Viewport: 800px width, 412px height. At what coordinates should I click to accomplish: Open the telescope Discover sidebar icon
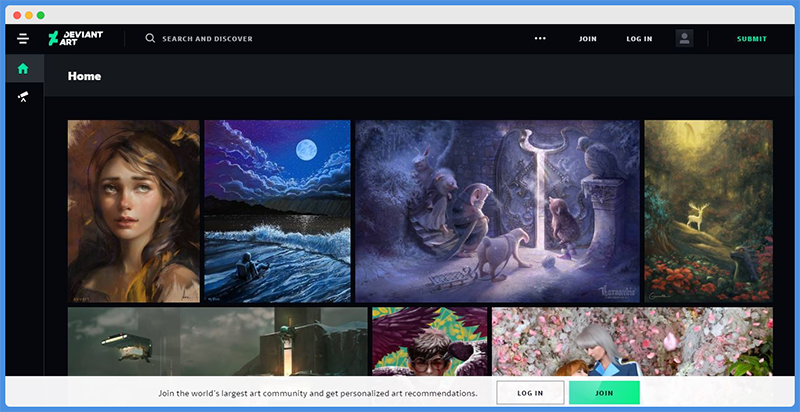click(23, 96)
